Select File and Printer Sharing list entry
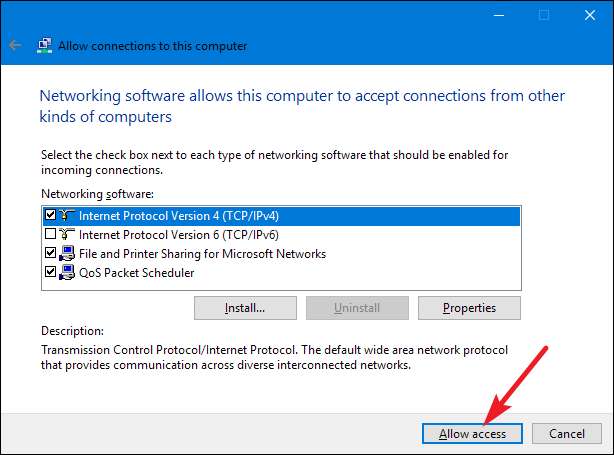The image size is (614, 455). point(202,253)
